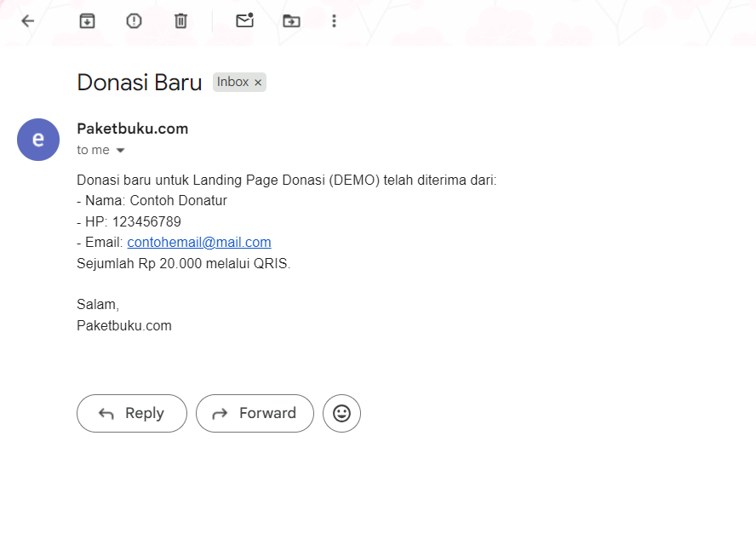Open the contohemail@mail.com link

click(x=199, y=243)
